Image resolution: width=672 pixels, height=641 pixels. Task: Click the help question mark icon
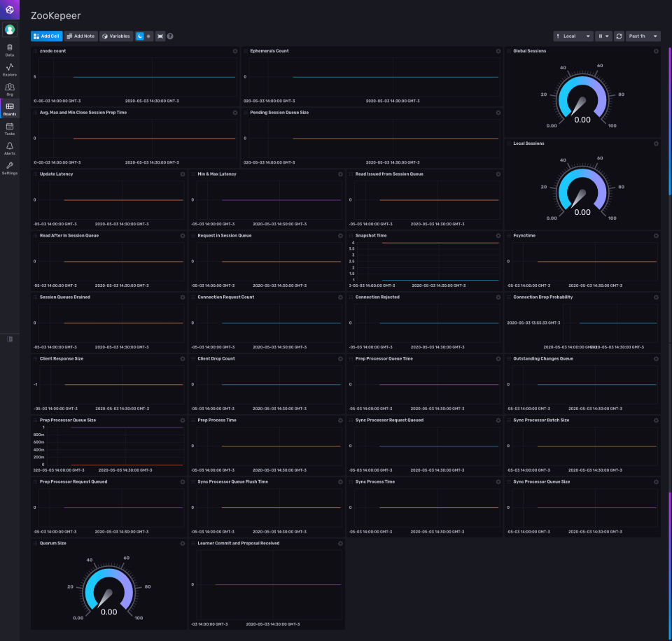pyautogui.click(x=170, y=36)
